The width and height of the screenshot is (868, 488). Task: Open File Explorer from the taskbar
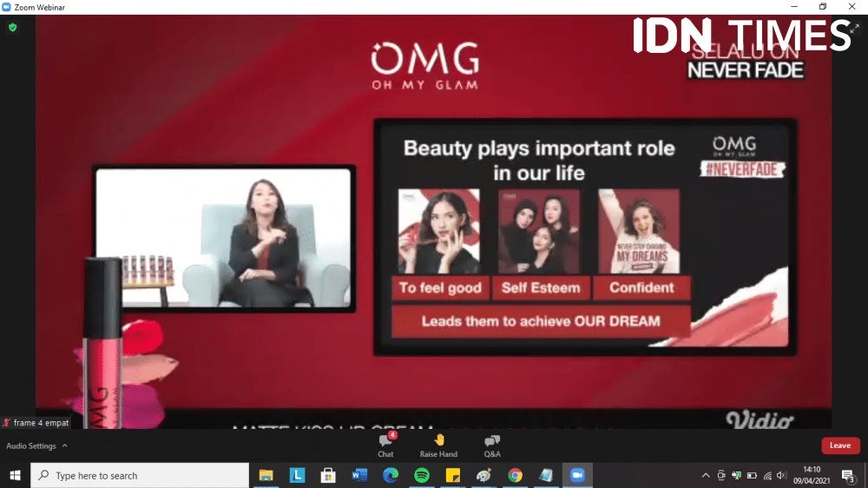[x=266, y=476]
